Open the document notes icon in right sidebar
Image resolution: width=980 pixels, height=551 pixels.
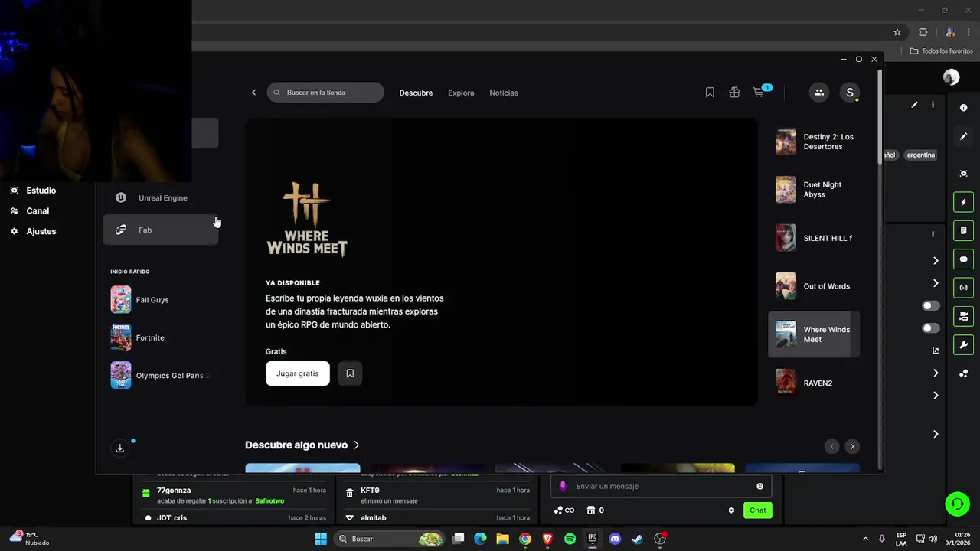pos(963,230)
